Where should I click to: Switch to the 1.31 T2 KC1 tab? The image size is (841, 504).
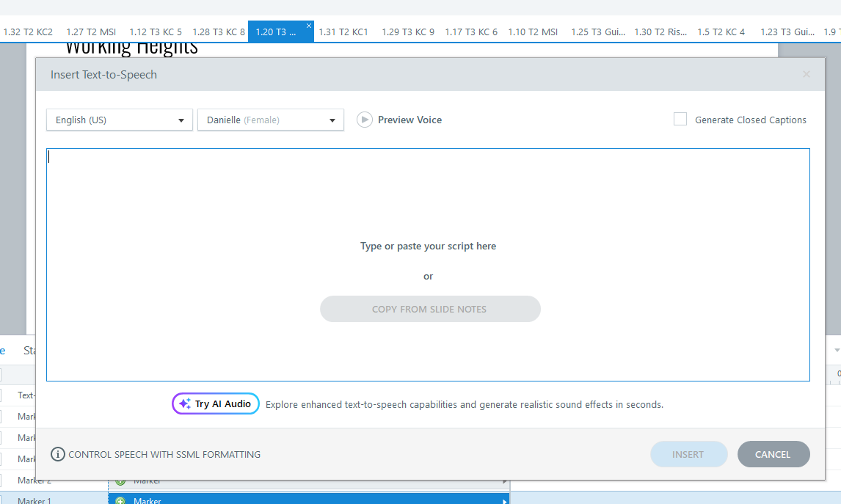(x=343, y=32)
